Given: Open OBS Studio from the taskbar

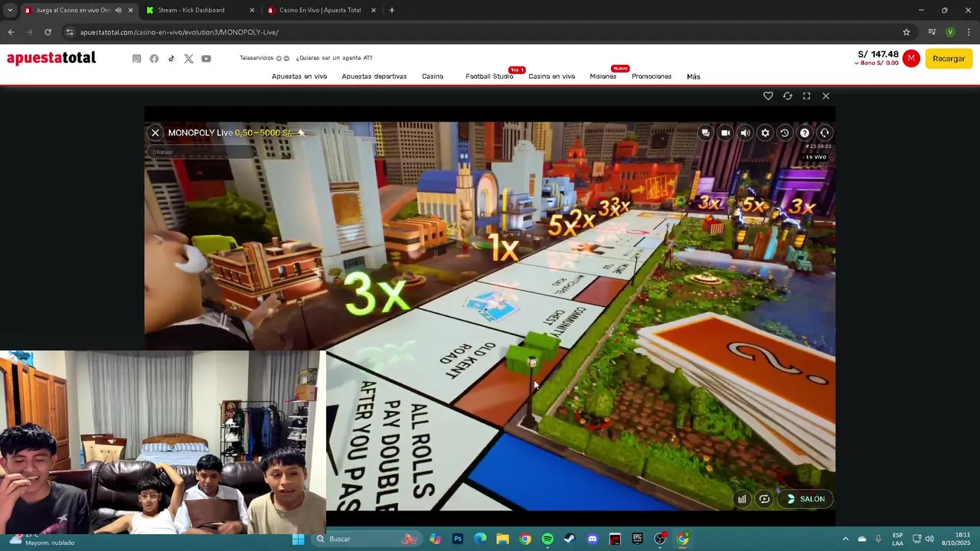Looking at the screenshot, I should click(660, 539).
